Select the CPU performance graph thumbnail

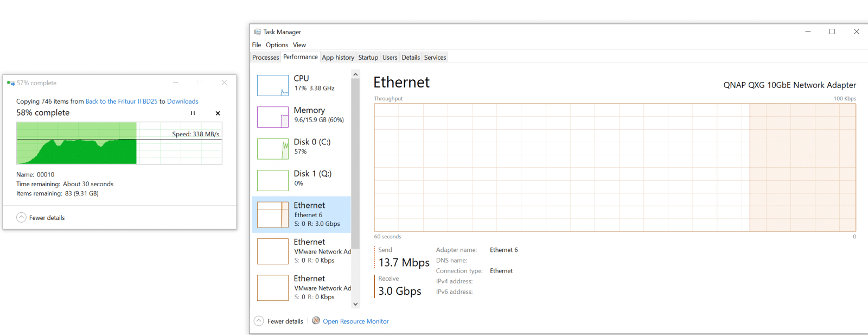[x=272, y=85]
